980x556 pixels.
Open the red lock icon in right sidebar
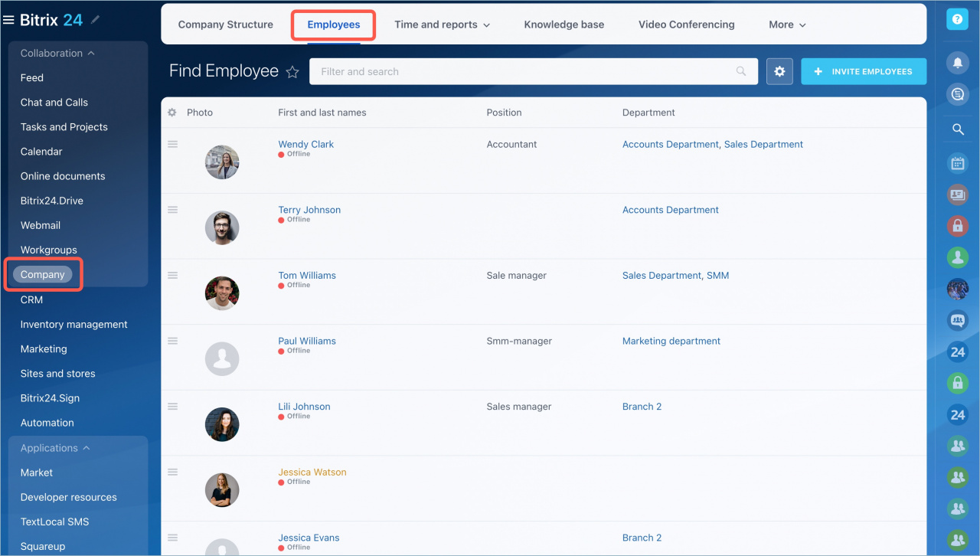(957, 226)
